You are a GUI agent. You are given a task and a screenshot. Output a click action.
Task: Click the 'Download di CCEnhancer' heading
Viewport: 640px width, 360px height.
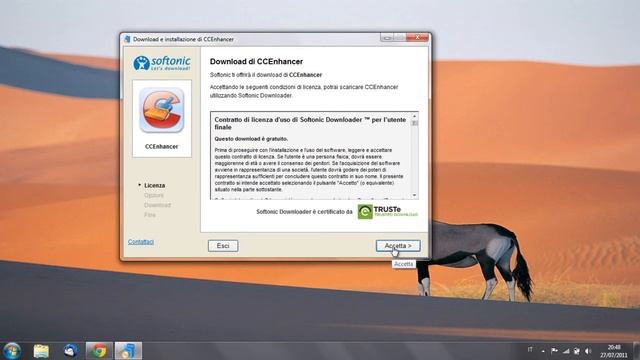click(x=256, y=62)
